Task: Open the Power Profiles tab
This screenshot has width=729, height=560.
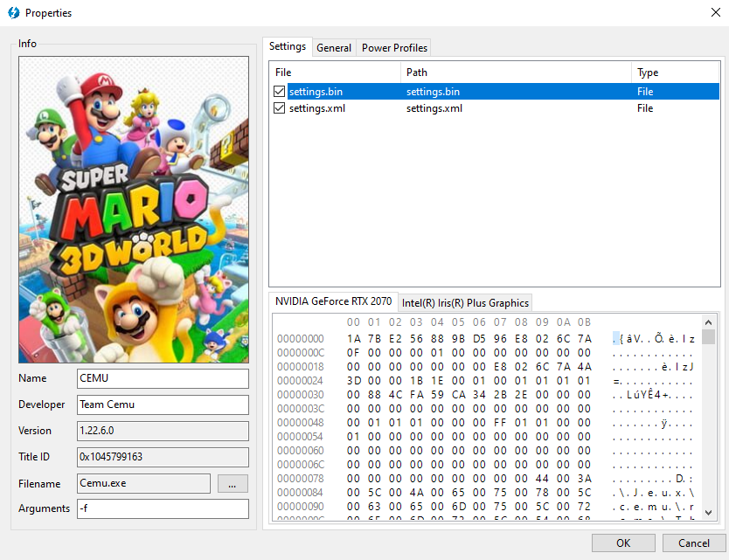Action: point(394,48)
